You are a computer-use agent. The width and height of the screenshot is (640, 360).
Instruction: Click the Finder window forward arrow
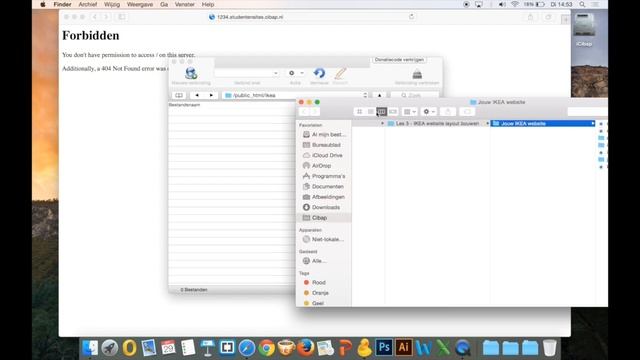coord(315,111)
